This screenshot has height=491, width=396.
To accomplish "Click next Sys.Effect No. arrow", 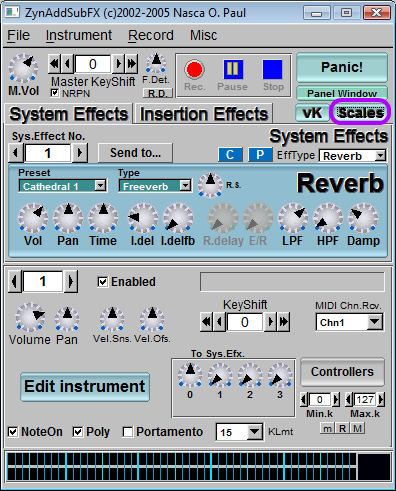I will [79, 153].
